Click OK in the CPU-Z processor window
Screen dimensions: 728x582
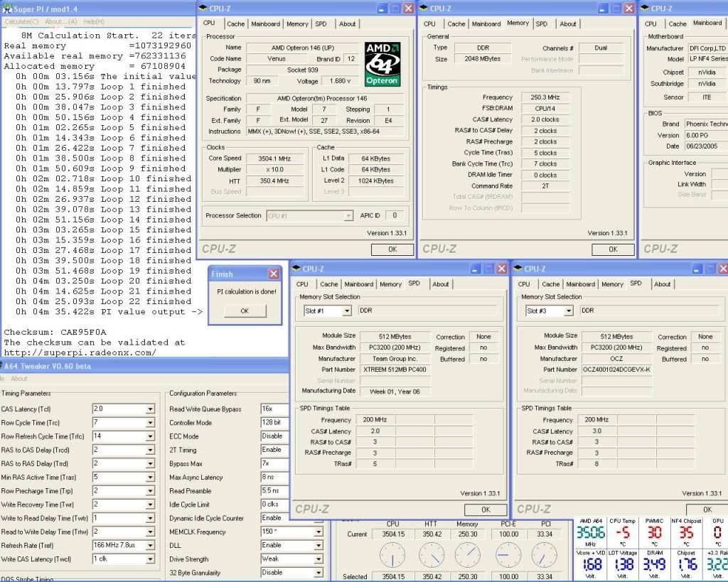click(392, 249)
